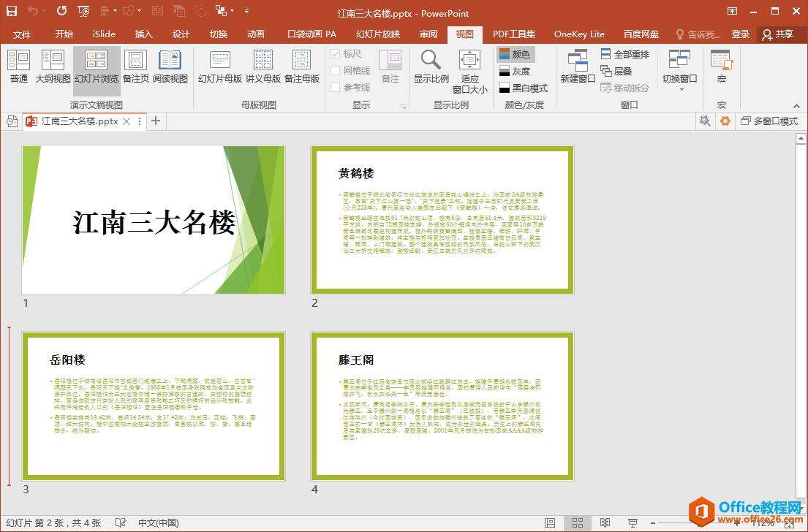
Task: Open the Quick Access Toolbar customize dropdown
Action: pyautogui.click(x=246, y=10)
